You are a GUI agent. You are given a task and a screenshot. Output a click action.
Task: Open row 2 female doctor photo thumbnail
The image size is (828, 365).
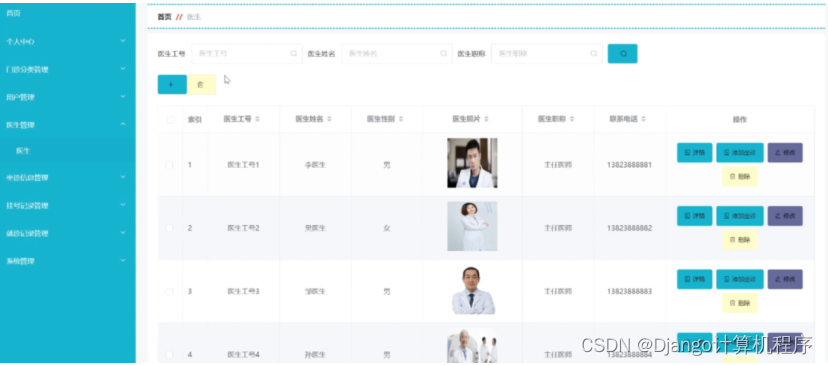tap(472, 226)
